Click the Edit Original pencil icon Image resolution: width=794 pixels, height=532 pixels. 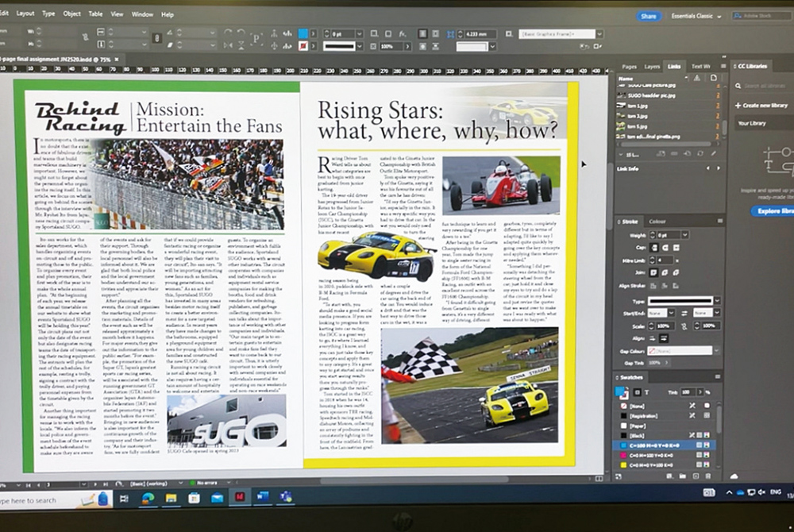tap(714, 154)
